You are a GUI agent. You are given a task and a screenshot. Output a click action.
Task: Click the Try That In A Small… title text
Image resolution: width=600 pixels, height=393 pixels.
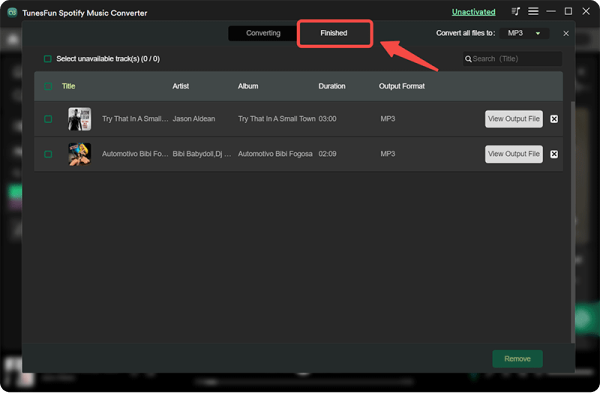click(135, 119)
